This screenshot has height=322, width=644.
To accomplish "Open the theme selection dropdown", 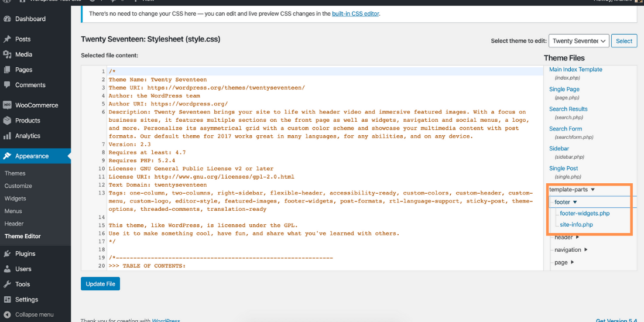I will [578, 40].
